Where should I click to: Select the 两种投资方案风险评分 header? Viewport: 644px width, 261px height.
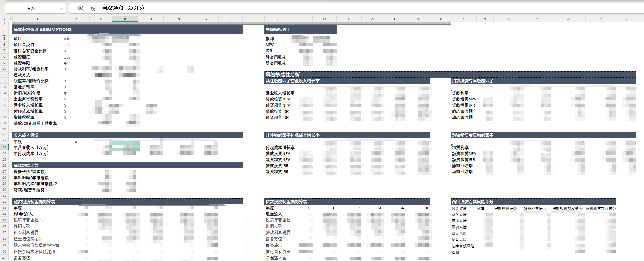(x=472, y=202)
